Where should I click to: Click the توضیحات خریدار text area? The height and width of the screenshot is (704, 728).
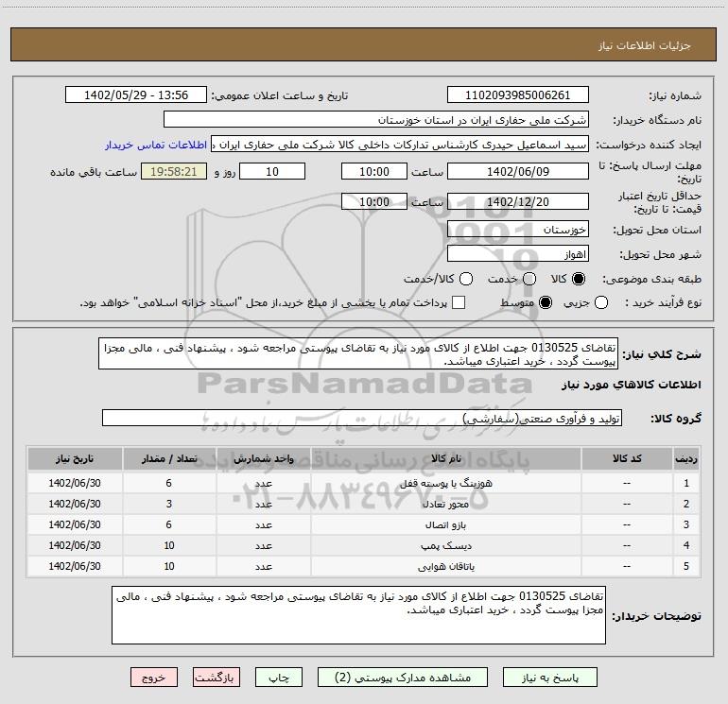(358, 614)
